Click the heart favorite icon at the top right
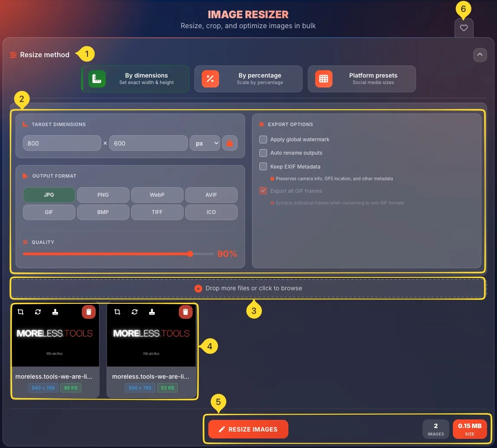 tap(464, 28)
